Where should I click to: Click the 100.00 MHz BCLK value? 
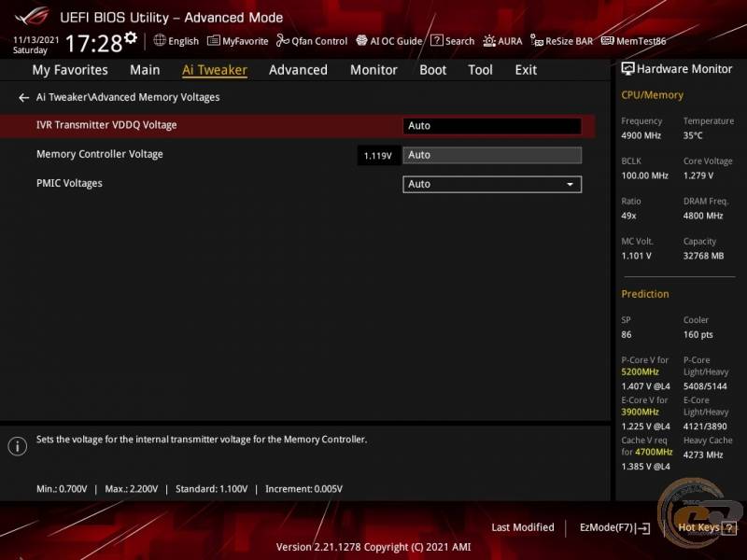[644, 175]
